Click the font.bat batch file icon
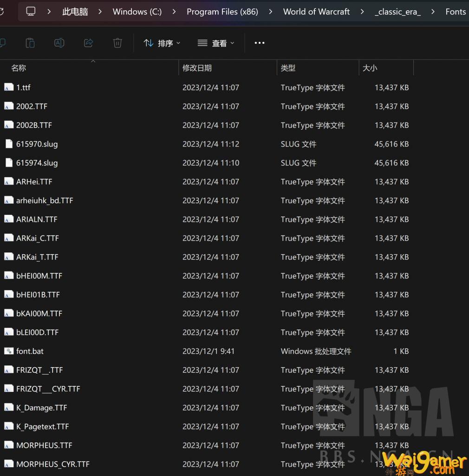Image resolution: width=469 pixels, height=476 pixels. tap(9, 351)
